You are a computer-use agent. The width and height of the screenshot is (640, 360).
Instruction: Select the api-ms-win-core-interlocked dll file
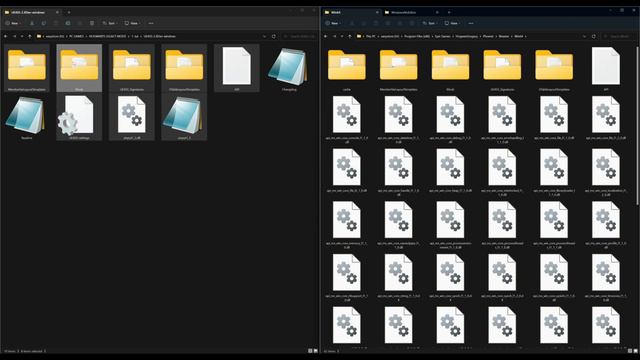[x=502, y=172]
